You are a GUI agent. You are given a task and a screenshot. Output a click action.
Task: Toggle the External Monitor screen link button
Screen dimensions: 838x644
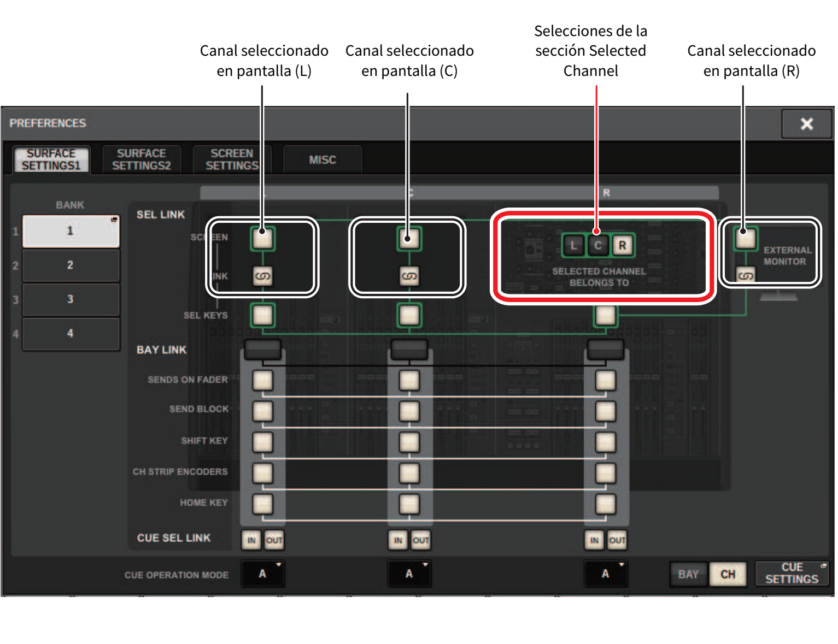coord(746,239)
